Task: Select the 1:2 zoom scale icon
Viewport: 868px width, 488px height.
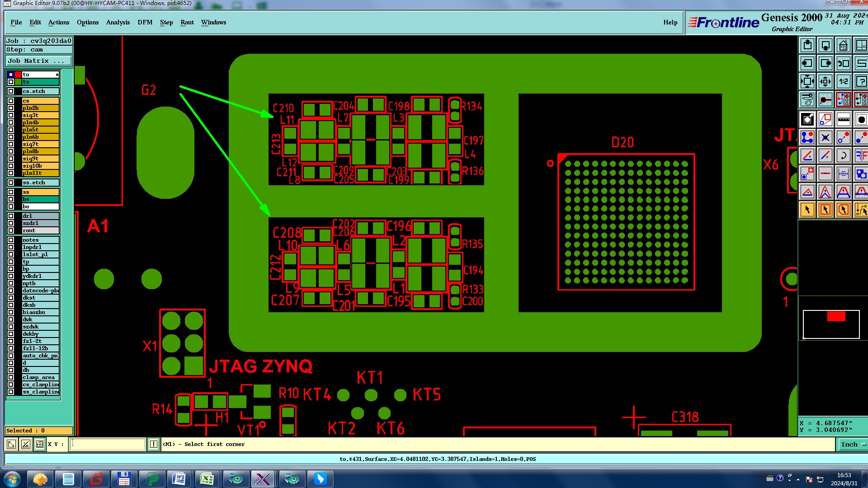Action: click(843, 82)
